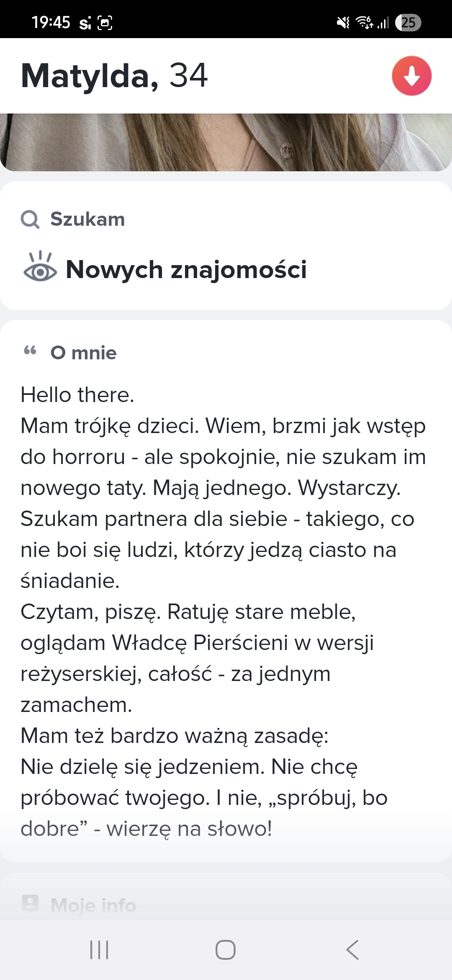Select the Szukam section heading
This screenshot has height=980, width=452.
pyautogui.click(x=87, y=219)
